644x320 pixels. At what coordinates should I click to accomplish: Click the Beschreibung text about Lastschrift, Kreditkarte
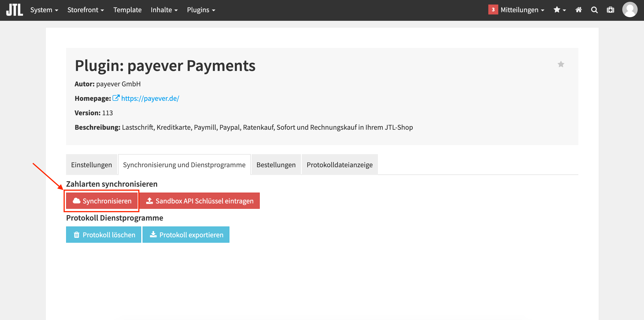[x=267, y=127]
